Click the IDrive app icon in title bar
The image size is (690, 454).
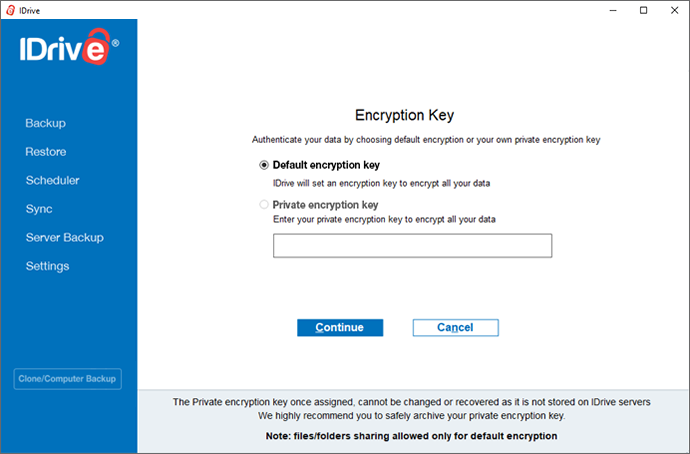tap(9, 10)
